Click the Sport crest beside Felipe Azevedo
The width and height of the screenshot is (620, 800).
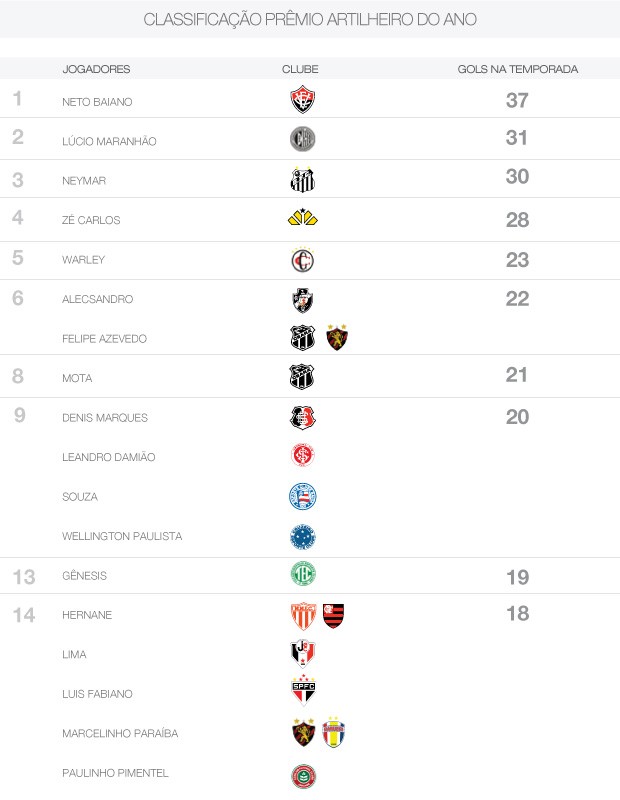tap(337, 337)
